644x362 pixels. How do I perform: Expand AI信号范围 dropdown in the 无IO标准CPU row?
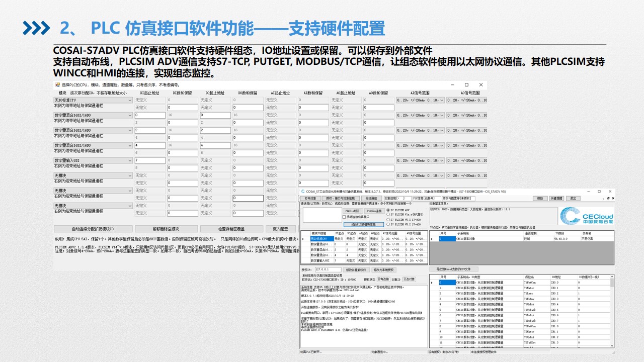click(421, 100)
